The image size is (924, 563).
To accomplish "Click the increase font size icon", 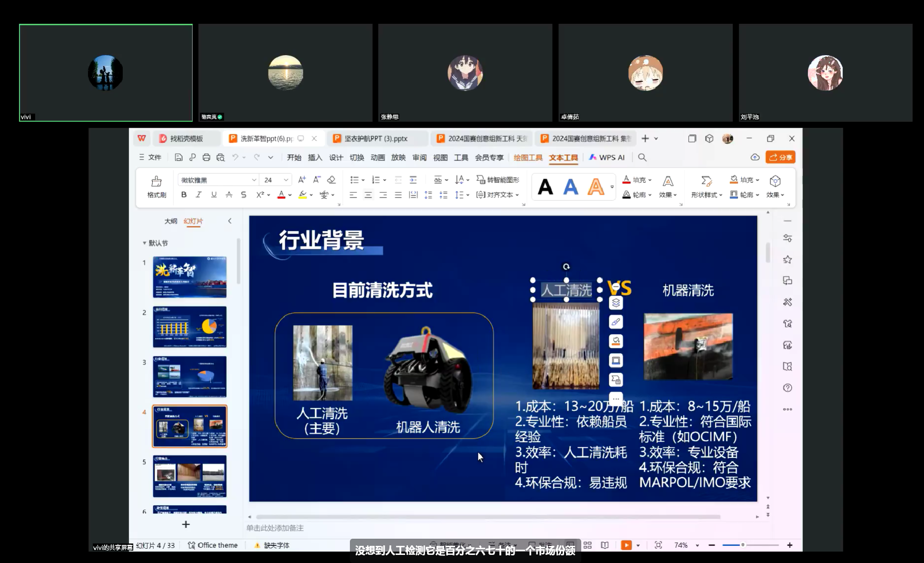I will (x=302, y=180).
